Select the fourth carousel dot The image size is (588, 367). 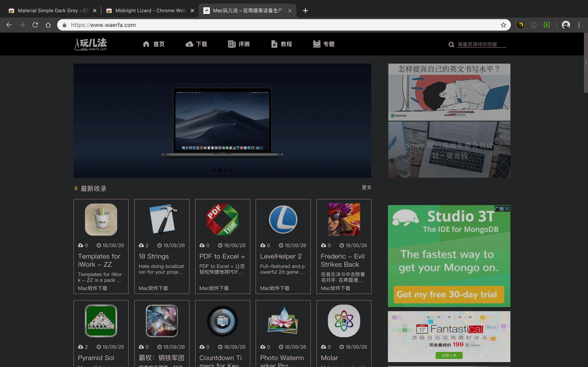point(231,170)
